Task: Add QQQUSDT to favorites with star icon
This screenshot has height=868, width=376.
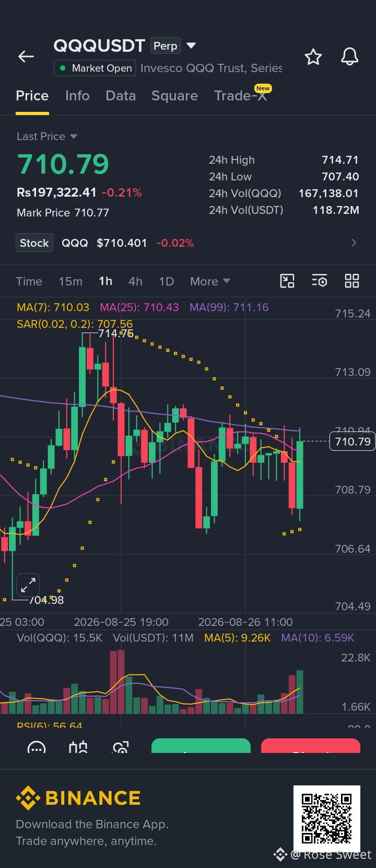Action: coord(313,56)
